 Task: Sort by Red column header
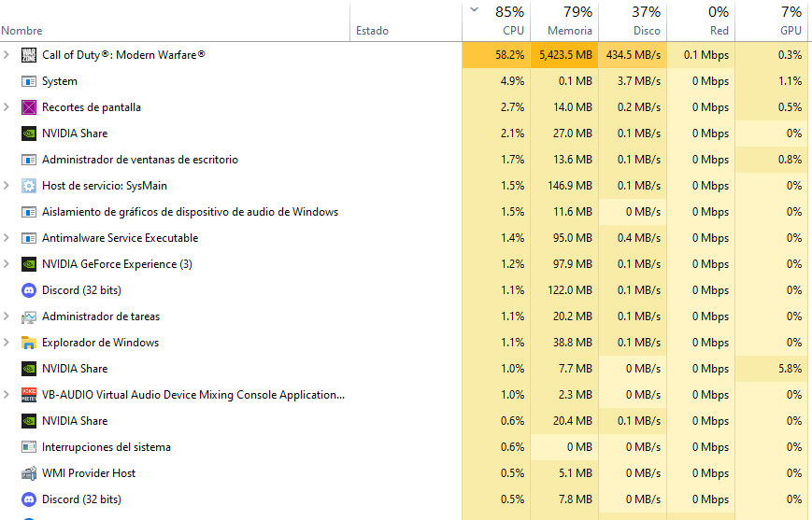tap(701, 21)
